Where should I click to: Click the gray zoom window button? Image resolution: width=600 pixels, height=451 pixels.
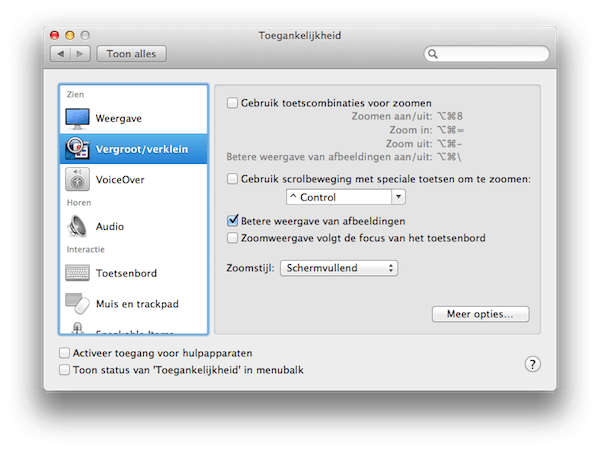click(85, 35)
